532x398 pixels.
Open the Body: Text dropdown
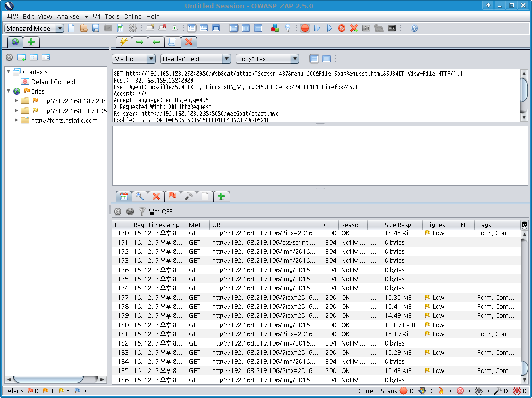[x=267, y=59]
